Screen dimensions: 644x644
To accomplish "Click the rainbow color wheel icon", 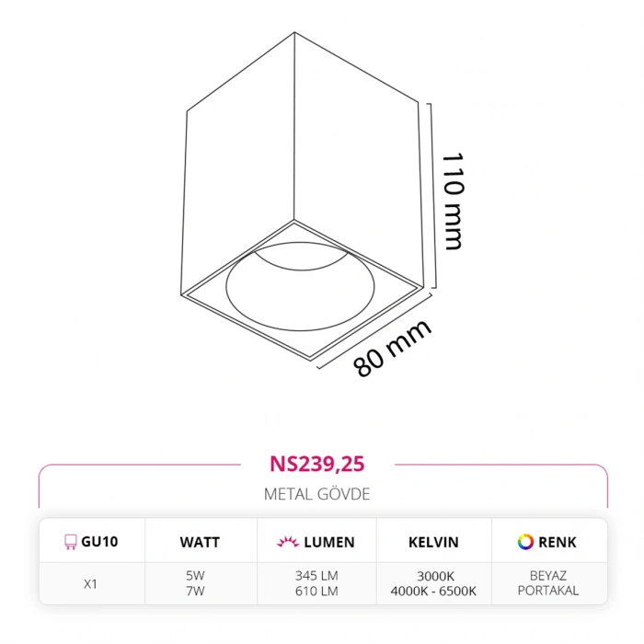I will (x=526, y=542).
